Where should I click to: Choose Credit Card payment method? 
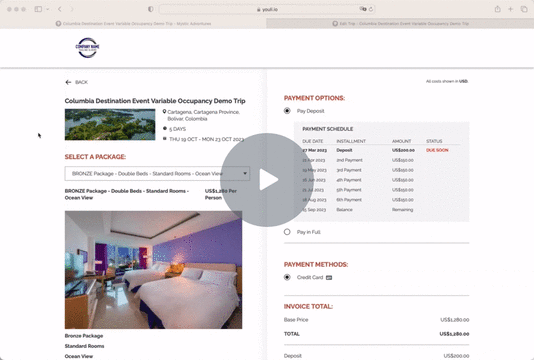click(287, 277)
